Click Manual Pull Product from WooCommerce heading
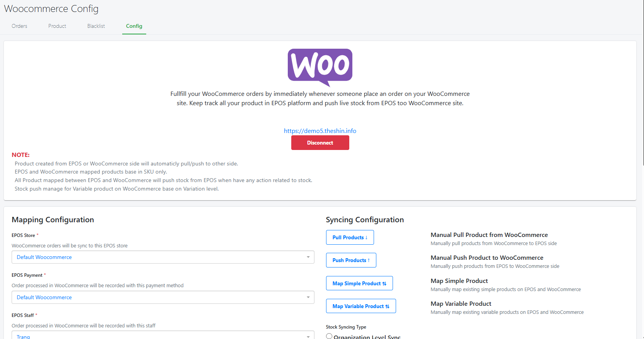644x339 pixels. coord(489,235)
